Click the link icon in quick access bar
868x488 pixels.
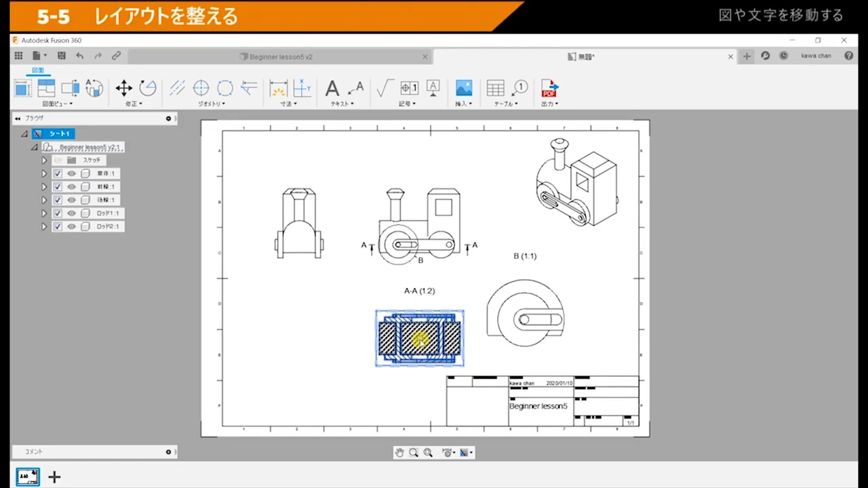(116, 56)
